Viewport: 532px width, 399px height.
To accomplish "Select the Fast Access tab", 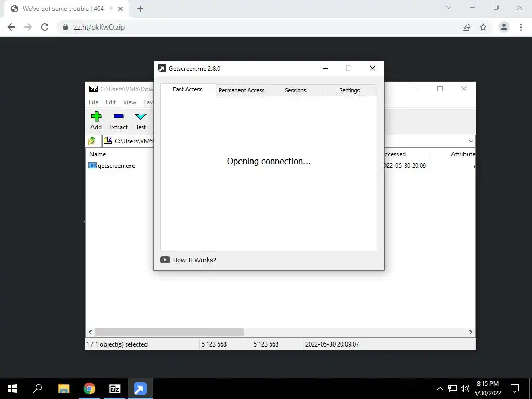I will pos(187,89).
